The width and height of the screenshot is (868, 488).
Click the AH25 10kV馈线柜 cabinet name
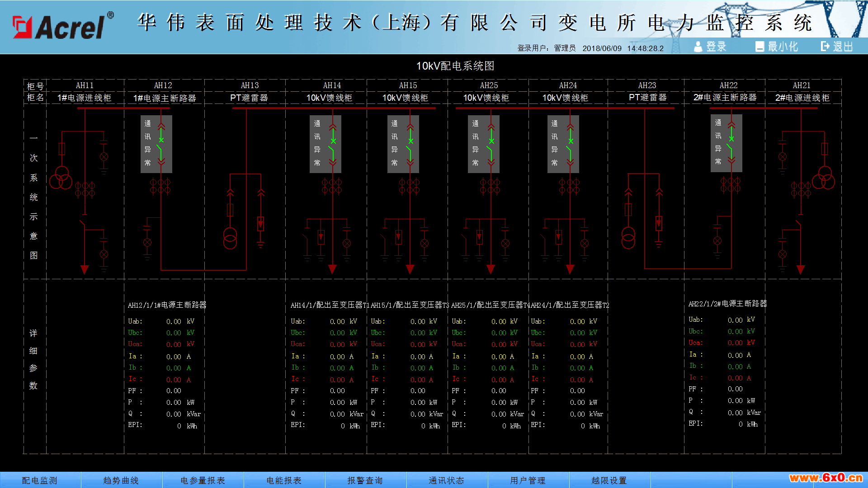(x=486, y=98)
